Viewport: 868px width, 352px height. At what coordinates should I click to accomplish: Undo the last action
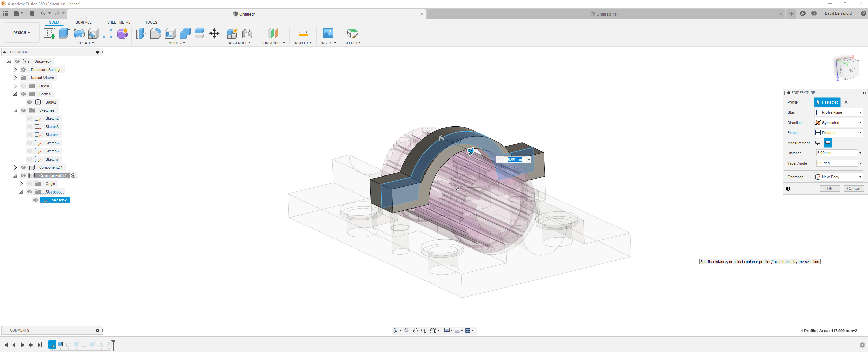click(43, 13)
